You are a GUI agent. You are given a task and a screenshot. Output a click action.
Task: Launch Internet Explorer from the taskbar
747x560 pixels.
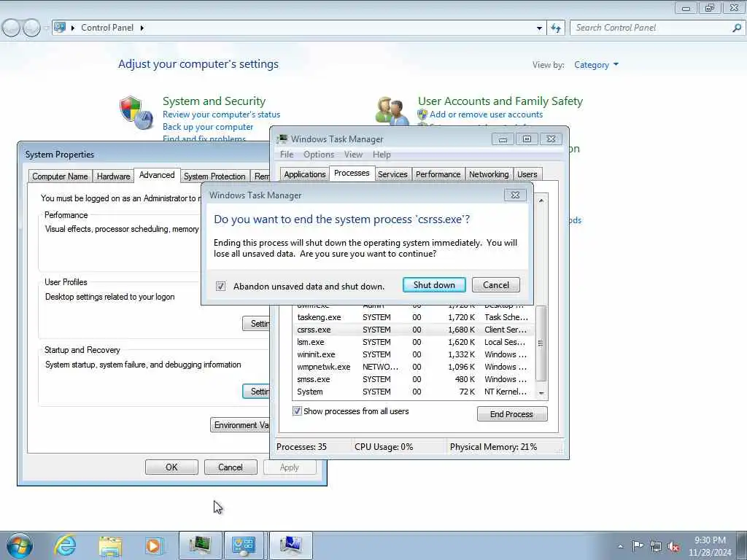[x=65, y=545]
